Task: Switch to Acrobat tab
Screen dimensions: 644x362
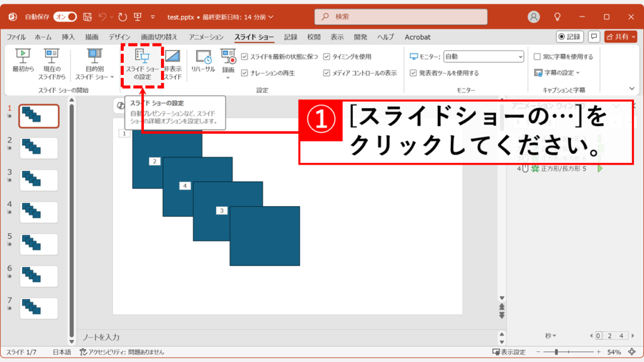Action: (x=418, y=37)
